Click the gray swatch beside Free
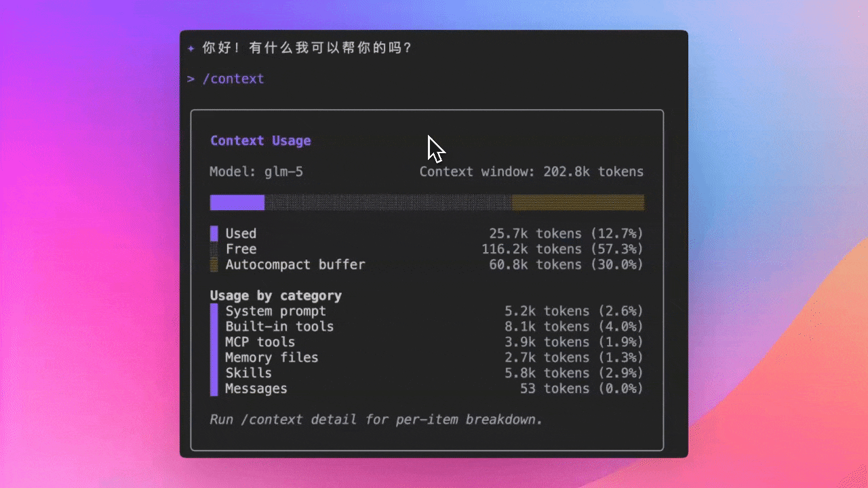Screen dimensions: 868x488 pyautogui.click(x=214, y=249)
